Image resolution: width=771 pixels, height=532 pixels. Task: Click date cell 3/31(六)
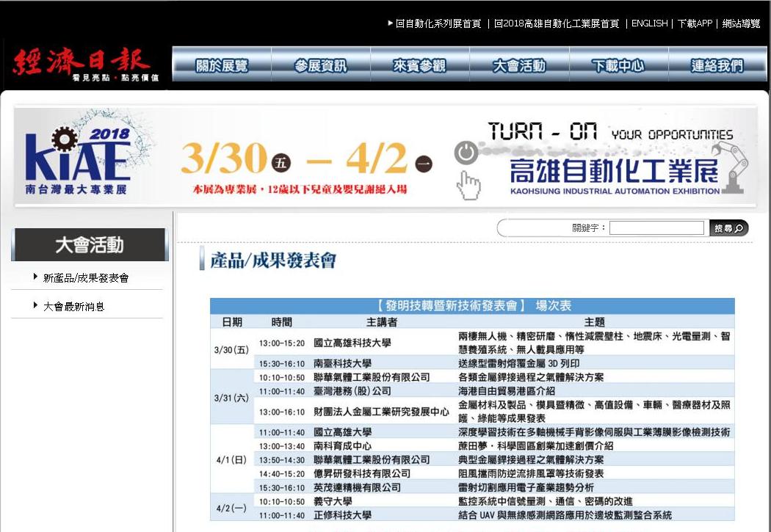[231, 398]
